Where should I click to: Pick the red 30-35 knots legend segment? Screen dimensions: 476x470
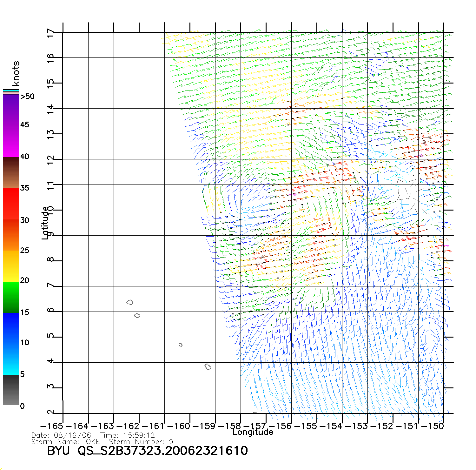pos(11,204)
